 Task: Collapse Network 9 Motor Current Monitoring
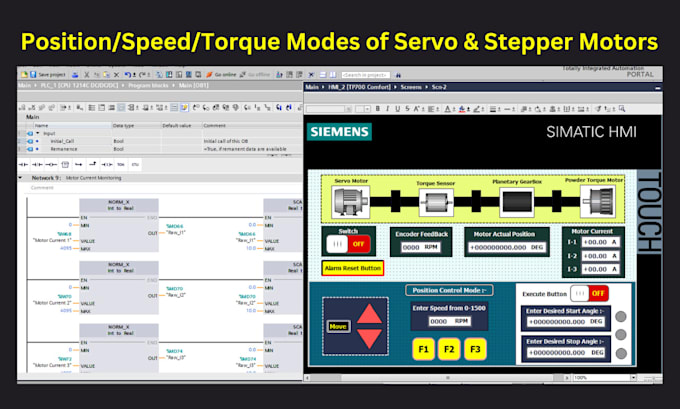(x=20, y=178)
